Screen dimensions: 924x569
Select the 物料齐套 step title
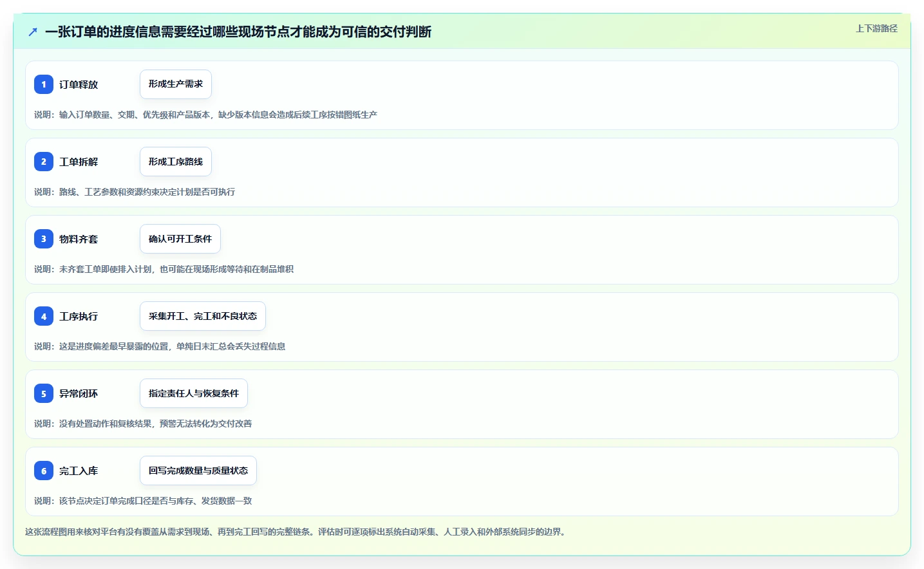79,239
